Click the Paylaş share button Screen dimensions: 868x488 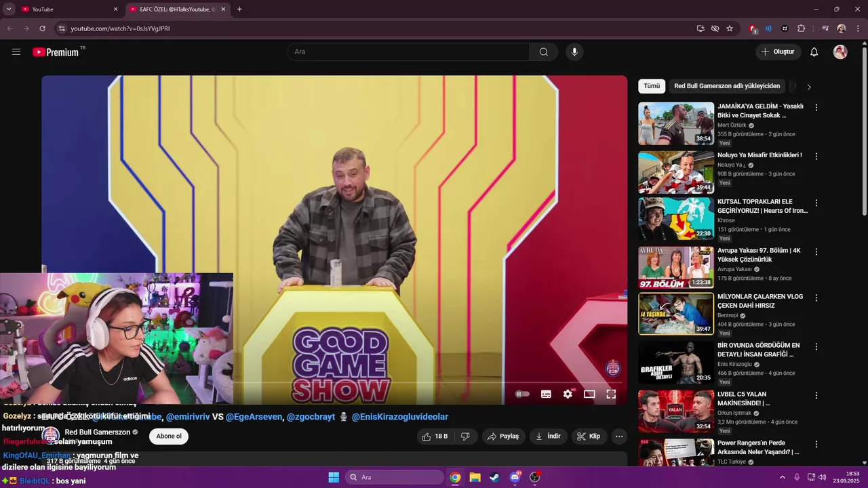coord(504,436)
